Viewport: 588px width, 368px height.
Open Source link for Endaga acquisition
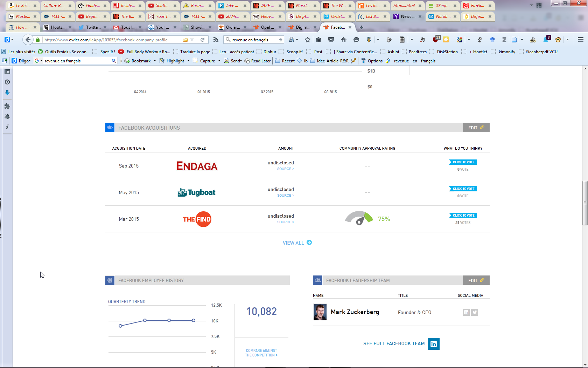coord(286,169)
